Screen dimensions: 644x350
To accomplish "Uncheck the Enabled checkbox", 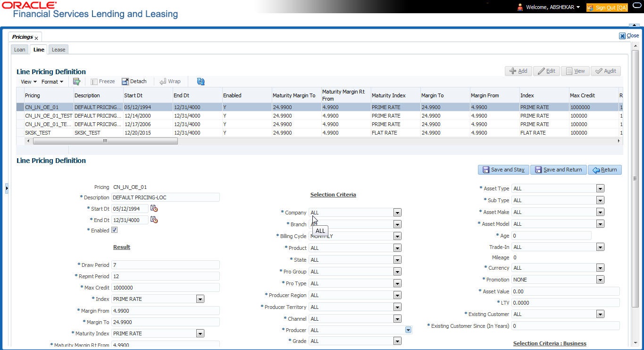I will coord(114,230).
